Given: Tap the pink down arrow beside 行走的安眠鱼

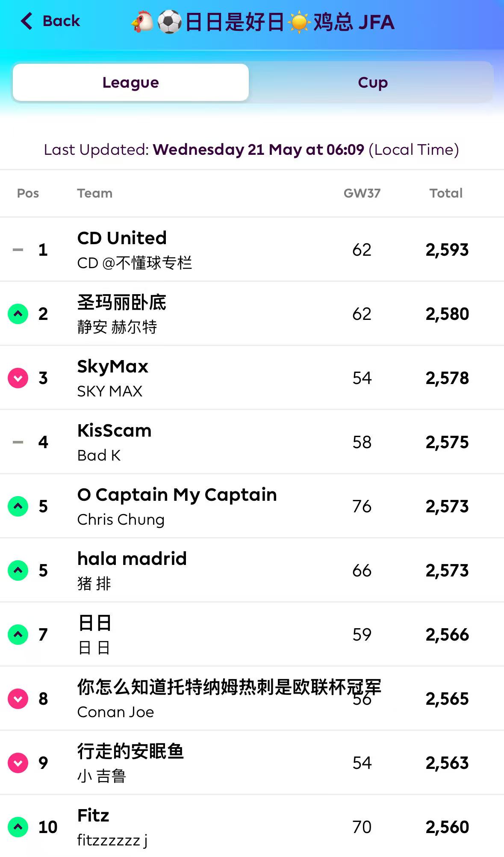Looking at the screenshot, I should pos(18,763).
